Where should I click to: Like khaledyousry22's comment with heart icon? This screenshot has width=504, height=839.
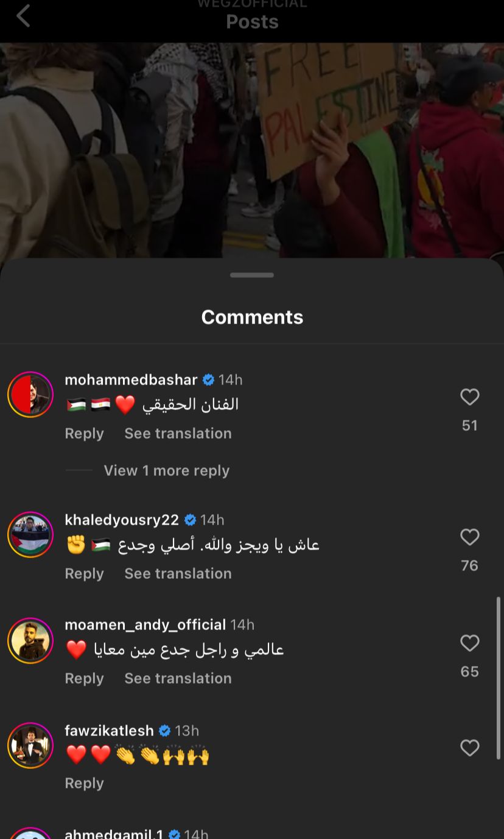click(x=469, y=537)
